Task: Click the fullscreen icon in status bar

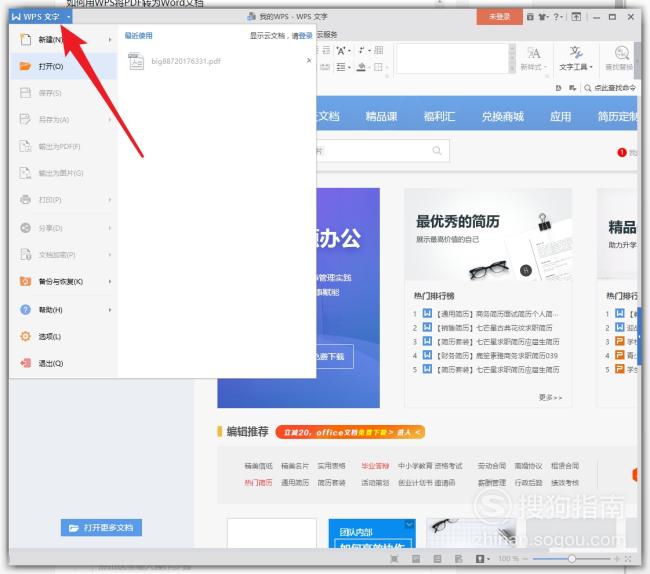Action: [x=628, y=559]
